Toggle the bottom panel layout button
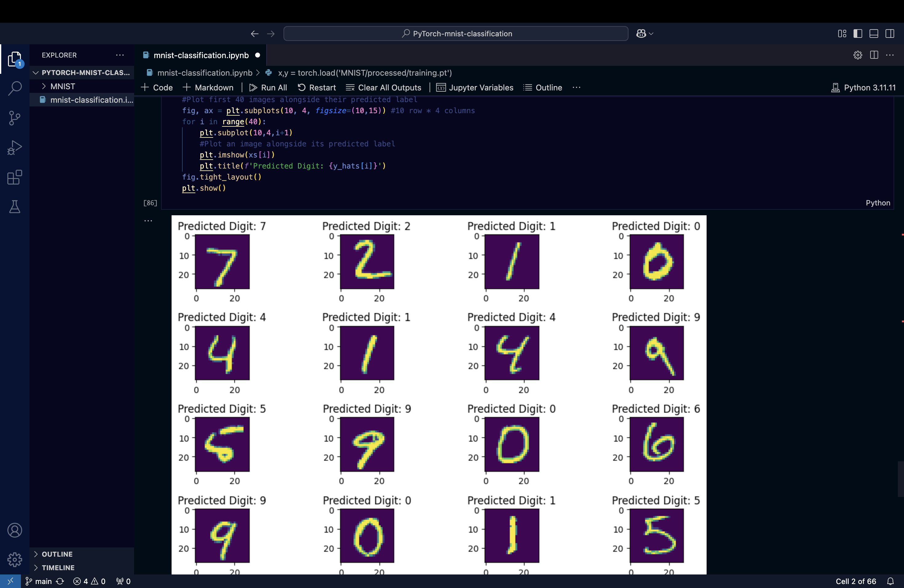The image size is (904, 588). point(874,34)
